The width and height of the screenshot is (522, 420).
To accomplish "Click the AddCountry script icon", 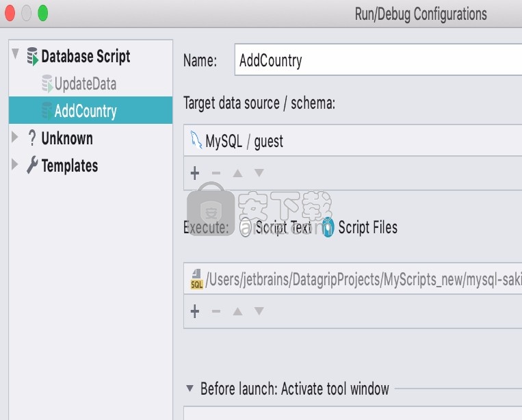I will coord(47,111).
